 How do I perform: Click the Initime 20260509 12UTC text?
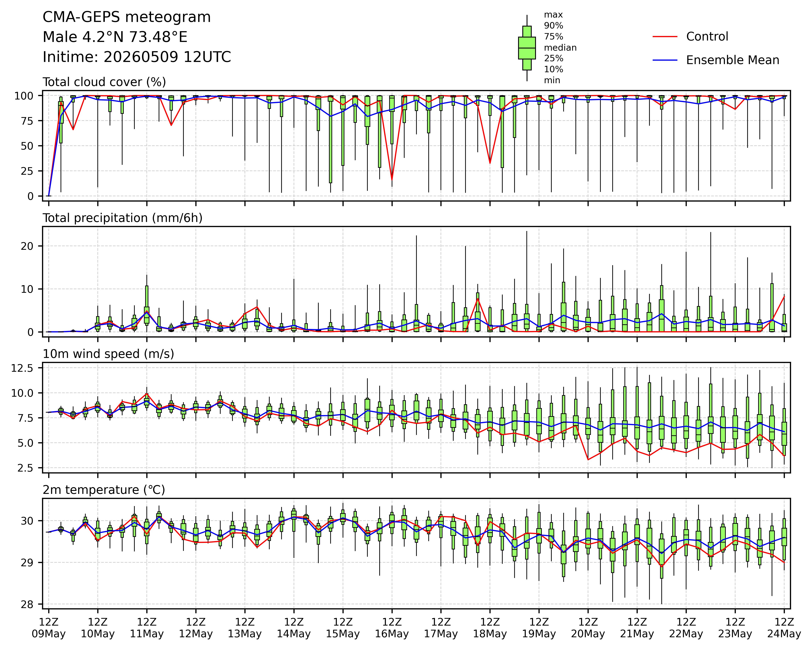click(137, 57)
